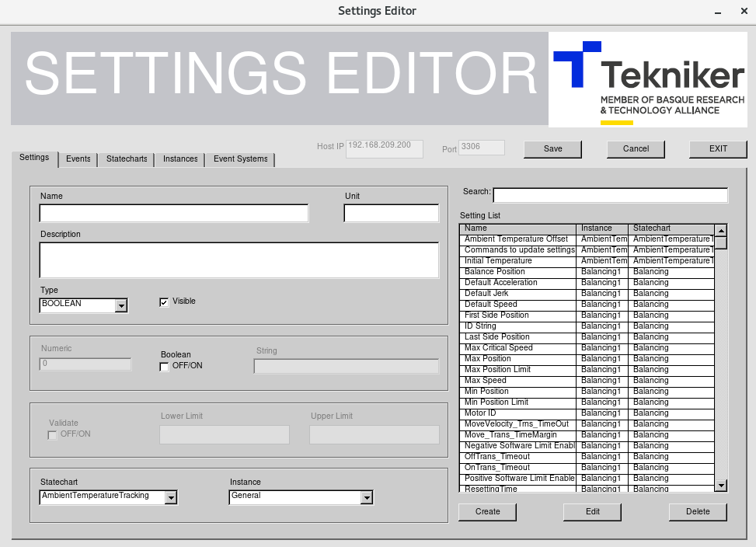This screenshot has height=547, width=756.
Task: Select the 'Balance Position' row
Action: point(587,272)
